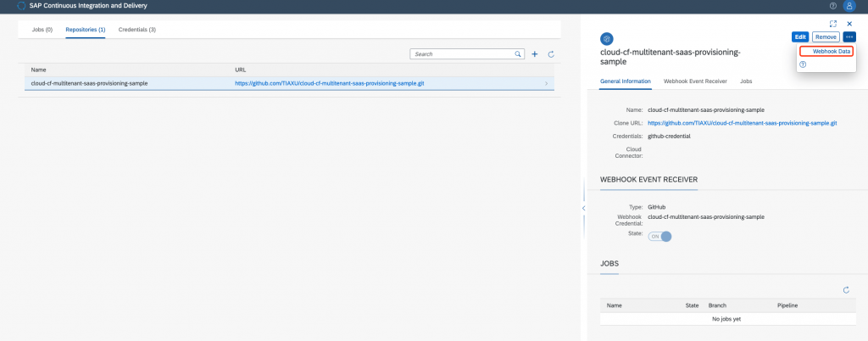Add a repository with the plus icon
The image size is (868, 341).
click(535, 54)
